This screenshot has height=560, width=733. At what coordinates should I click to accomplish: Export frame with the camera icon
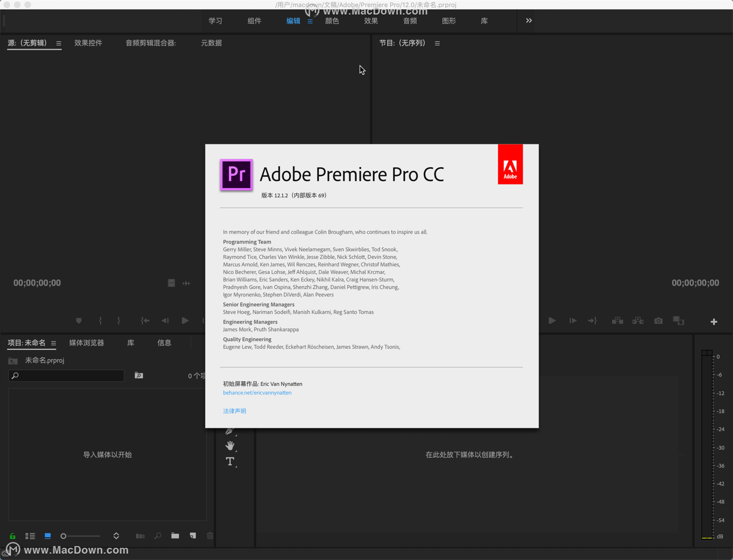click(x=658, y=321)
